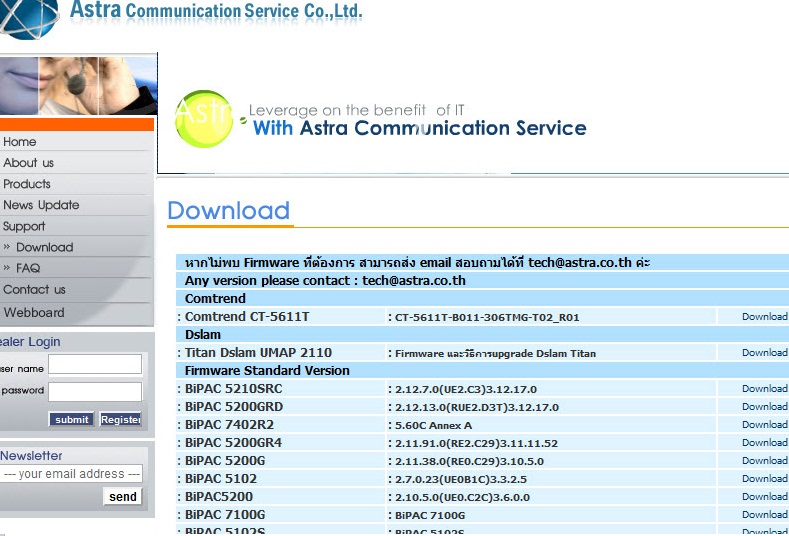This screenshot has height=536, width=789.
Task: Click the 'BiPAC 7402R2' model name
Action: [229, 425]
